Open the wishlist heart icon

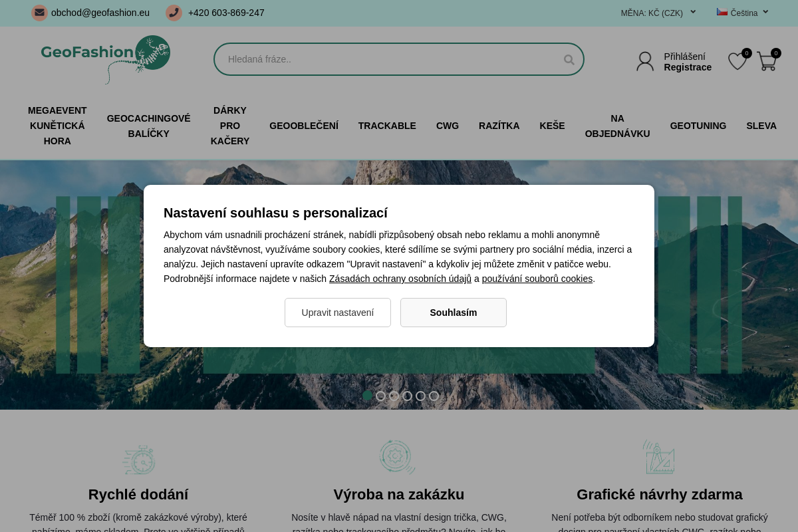tap(737, 61)
